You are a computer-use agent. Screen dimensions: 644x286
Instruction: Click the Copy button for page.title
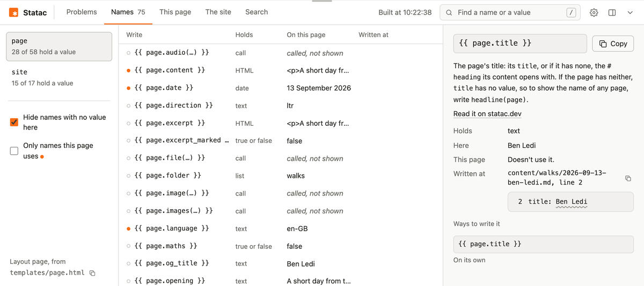613,44
